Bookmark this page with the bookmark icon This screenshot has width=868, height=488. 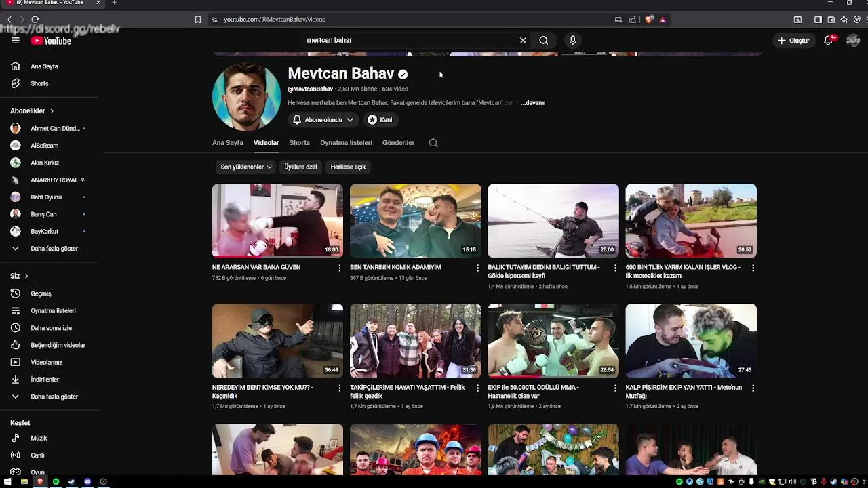tap(198, 20)
